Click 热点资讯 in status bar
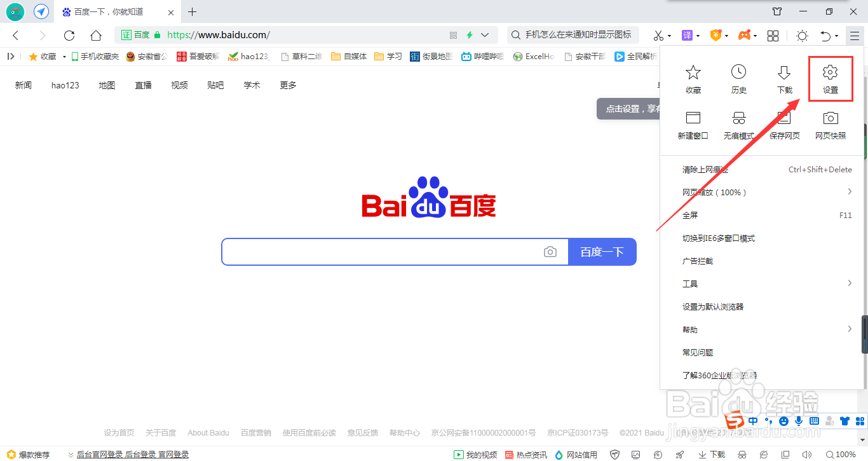This screenshot has width=868, height=461. click(526, 454)
